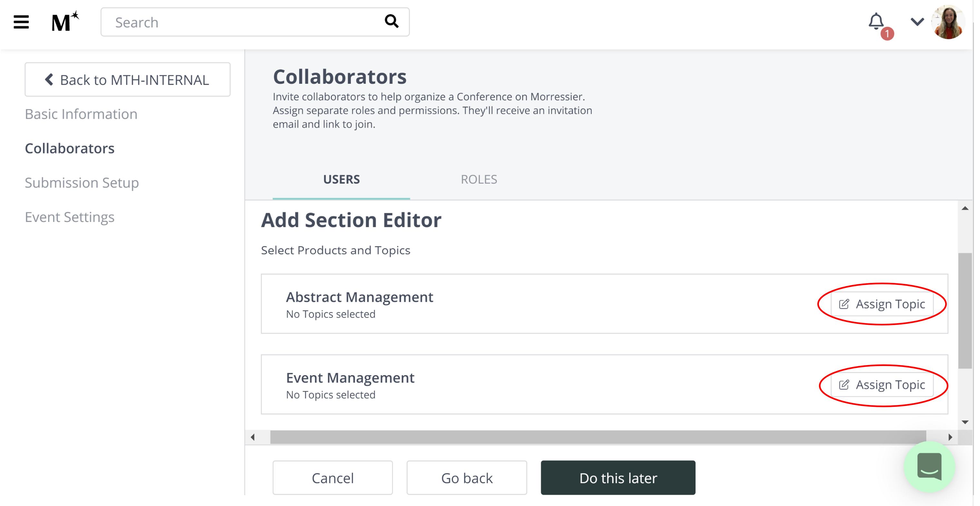Screen dimensions: 980x506
Task: Open the chat support bubble
Action: 929,467
